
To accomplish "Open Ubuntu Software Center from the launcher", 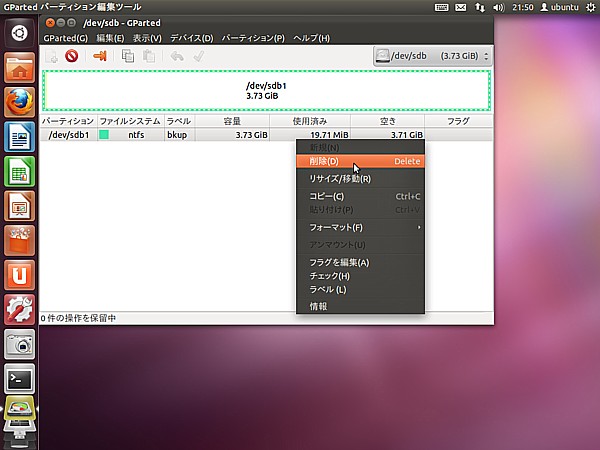I will [x=19, y=240].
